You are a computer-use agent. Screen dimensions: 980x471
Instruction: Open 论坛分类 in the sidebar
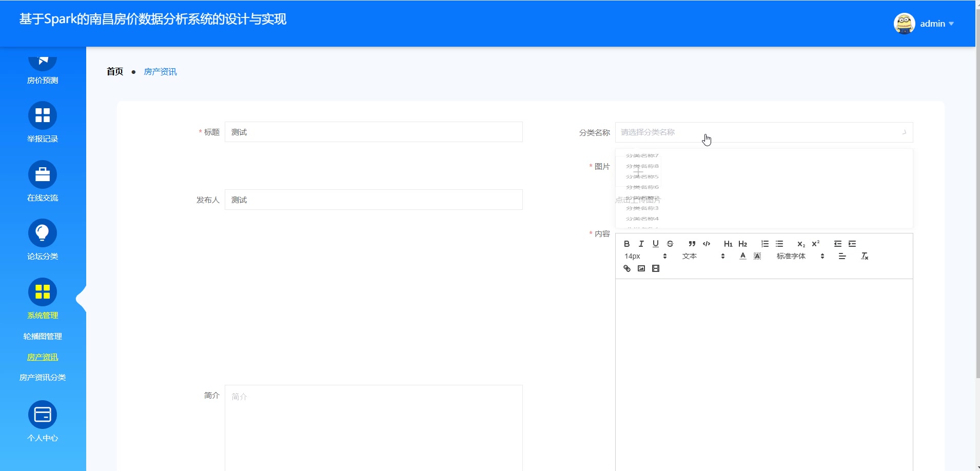pos(43,240)
